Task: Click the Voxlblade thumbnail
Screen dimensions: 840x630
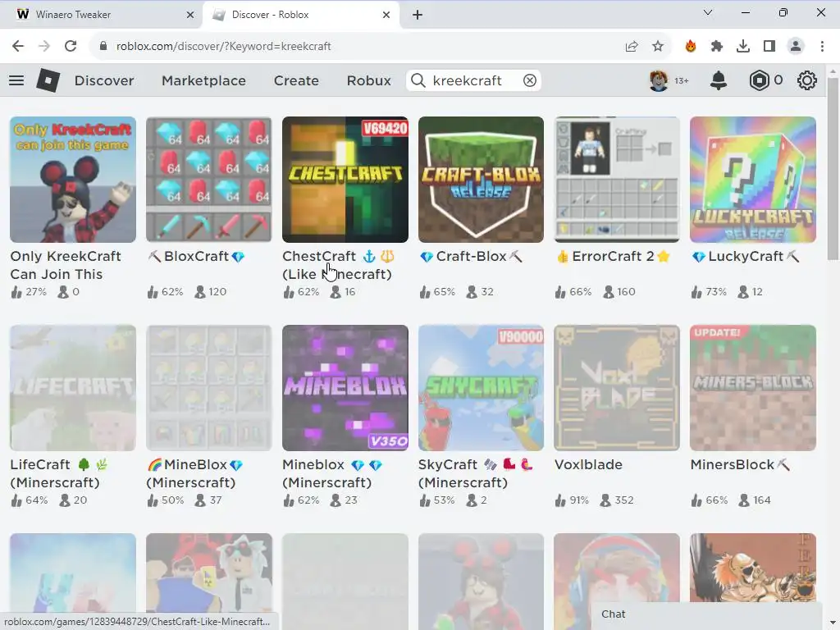Action: pyautogui.click(x=617, y=388)
